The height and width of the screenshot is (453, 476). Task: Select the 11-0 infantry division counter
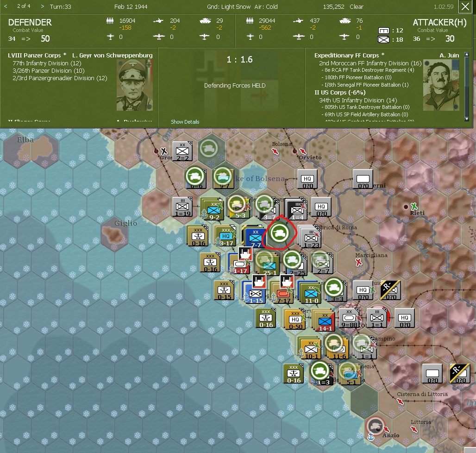311,293
